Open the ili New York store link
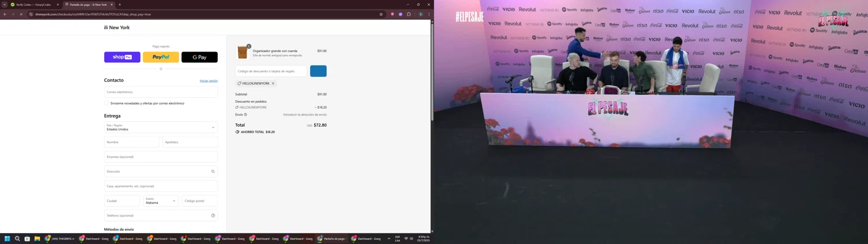Viewport: 868px width, 244px height. pos(117,27)
